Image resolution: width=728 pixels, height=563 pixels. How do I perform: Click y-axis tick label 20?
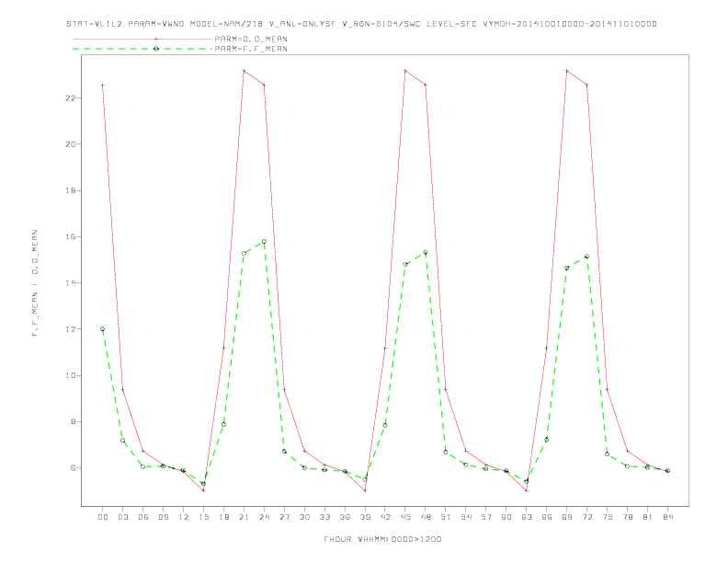point(71,144)
